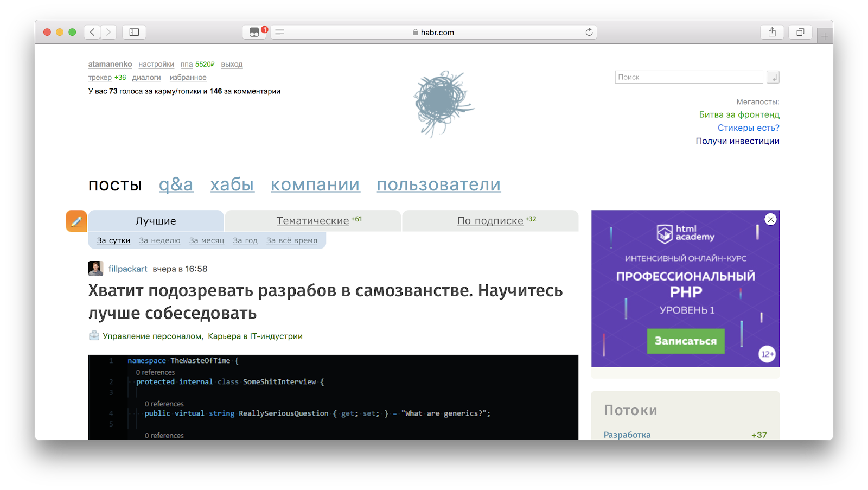Screen dimensions: 868x490
Task: Go to q&a section
Action: (x=176, y=185)
